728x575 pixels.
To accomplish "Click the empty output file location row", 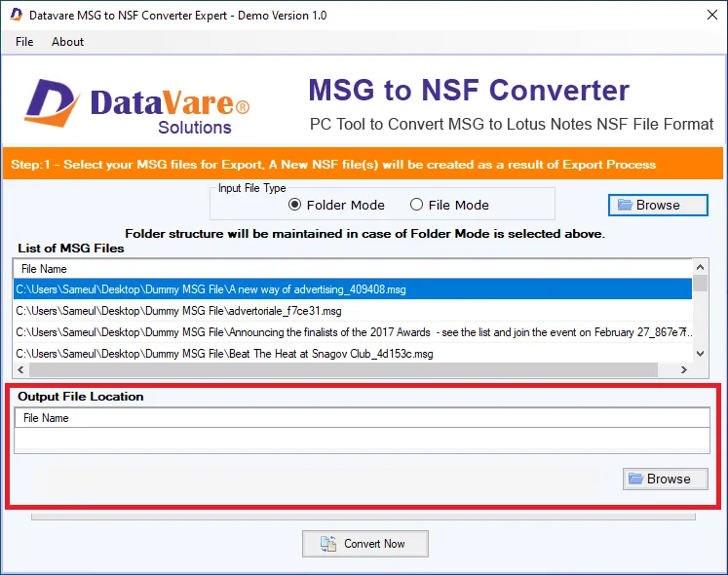I will click(x=363, y=440).
